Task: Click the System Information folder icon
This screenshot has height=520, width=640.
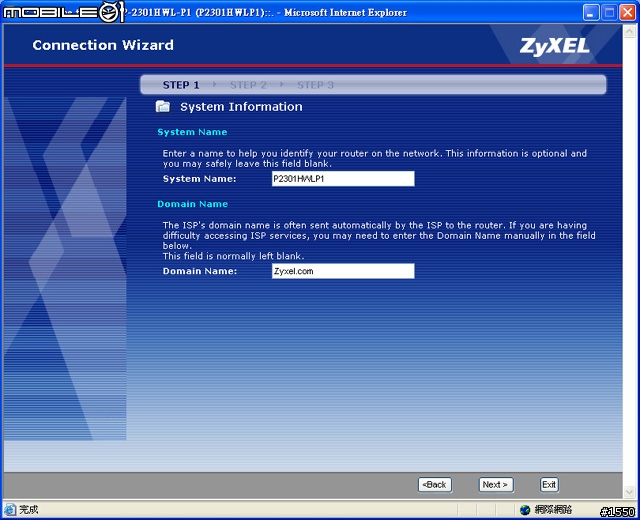Action: tap(163, 107)
